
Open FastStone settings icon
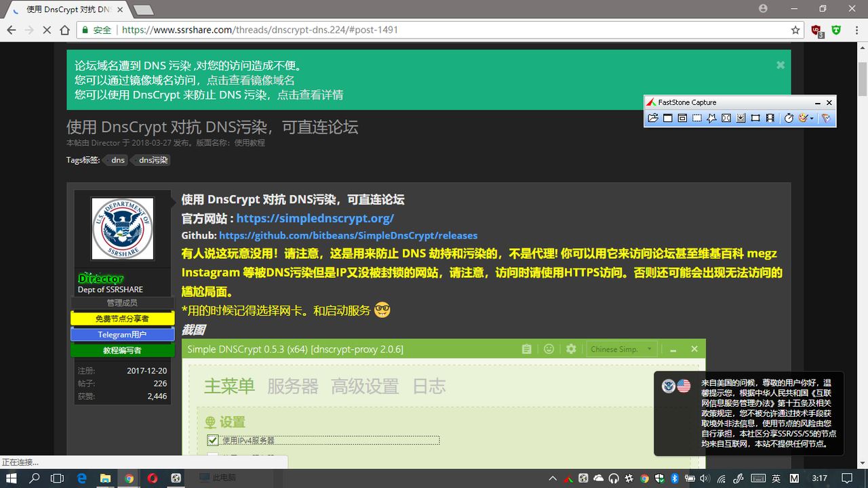pos(826,118)
